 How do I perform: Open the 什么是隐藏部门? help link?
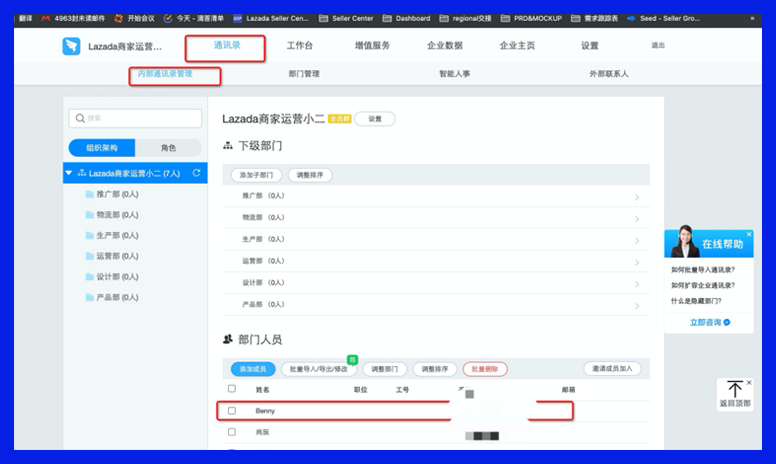[696, 301]
